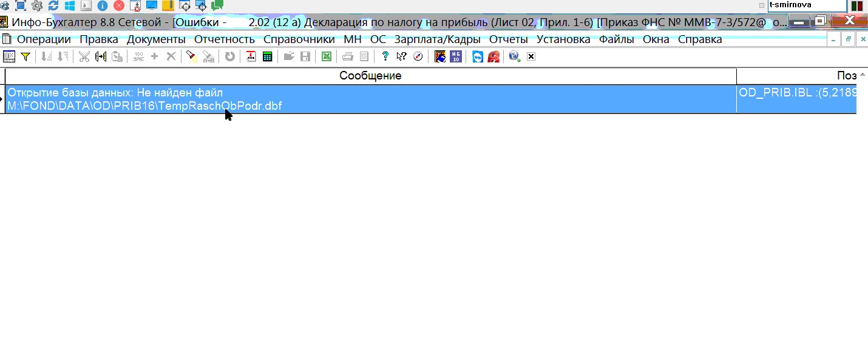Click the refresh circular arrow icon
The image size is (868, 342).
pyautogui.click(x=229, y=57)
